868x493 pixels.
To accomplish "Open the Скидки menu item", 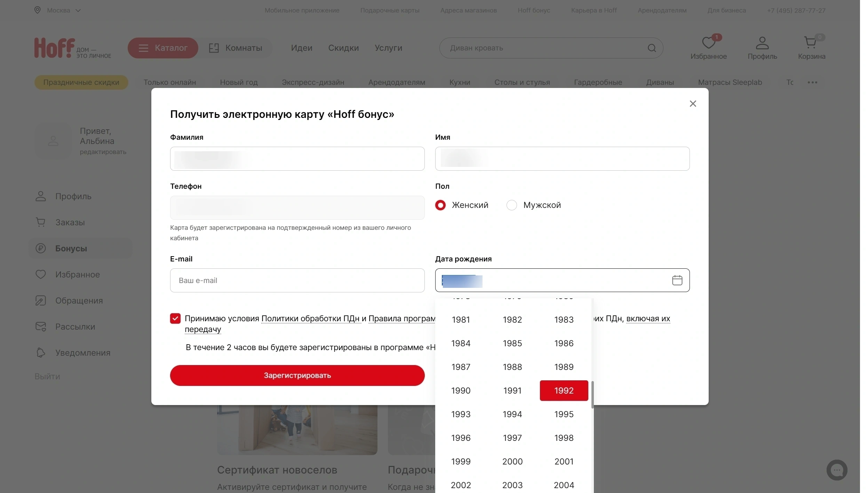I will pyautogui.click(x=343, y=48).
